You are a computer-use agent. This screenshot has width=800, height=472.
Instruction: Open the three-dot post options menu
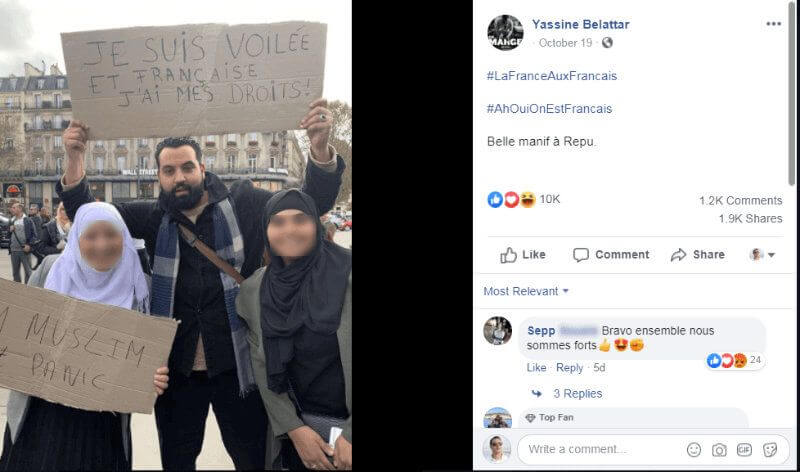click(773, 23)
